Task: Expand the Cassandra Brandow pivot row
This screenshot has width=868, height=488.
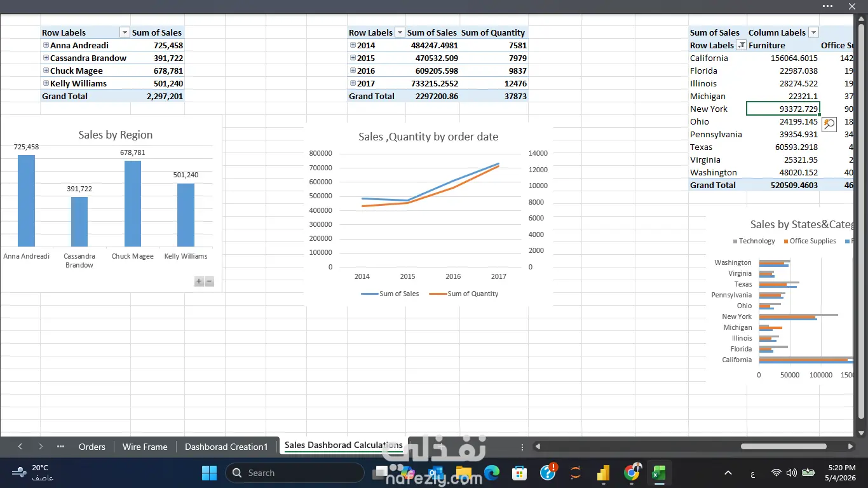Action: click(46, 58)
